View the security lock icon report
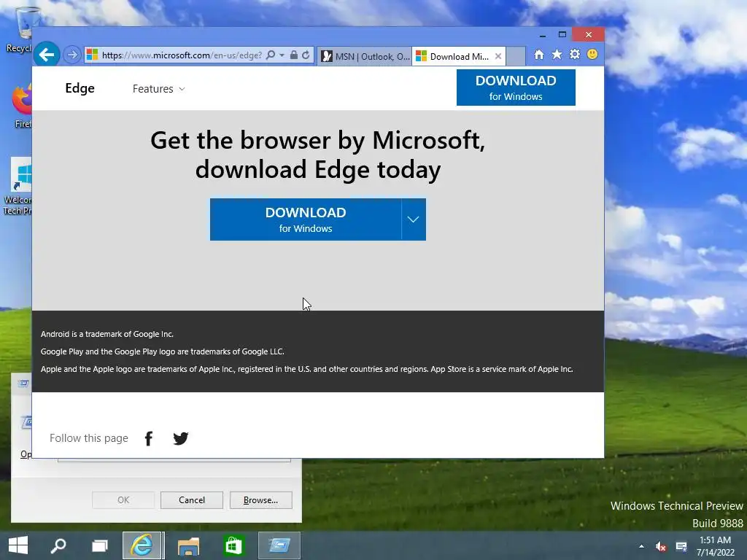This screenshot has height=560, width=747. 294,55
